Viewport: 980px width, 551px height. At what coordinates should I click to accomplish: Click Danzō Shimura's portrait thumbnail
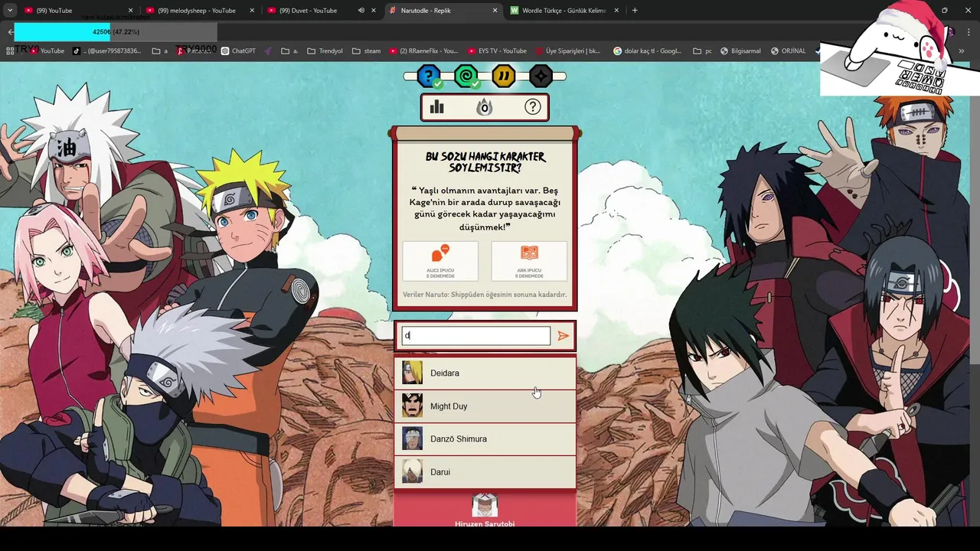click(x=412, y=439)
